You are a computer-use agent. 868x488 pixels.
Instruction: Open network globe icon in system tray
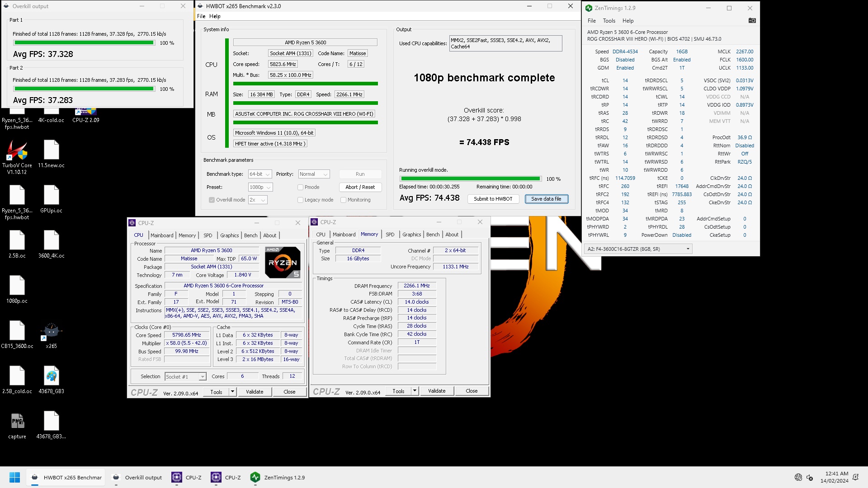798,477
